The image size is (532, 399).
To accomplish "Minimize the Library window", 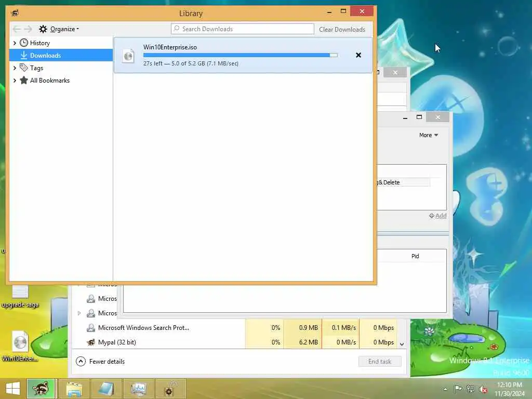I will (x=329, y=12).
